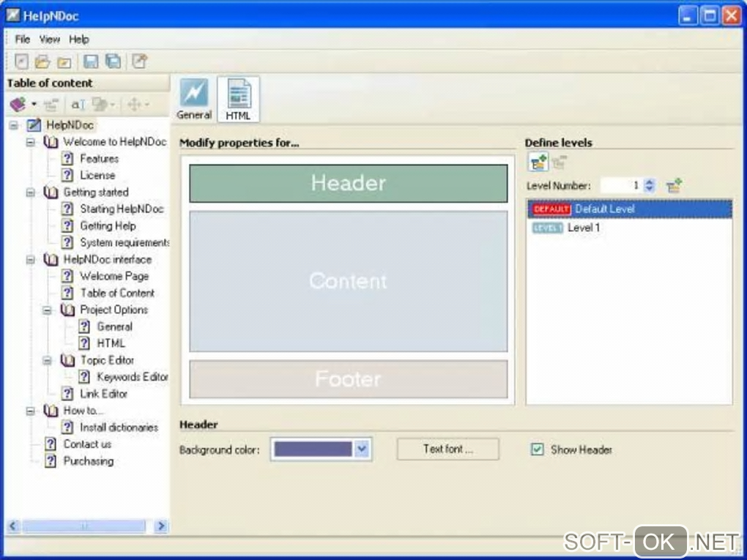Select the Table of Content topic in the tree
747x560 pixels.
pyautogui.click(x=117, y=293)
